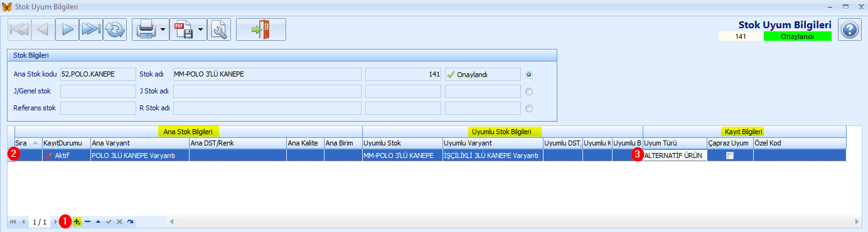This screenshot has width=868, height=232.
Task: Click the Ana Kalite column header
Action: pos(305,143)
